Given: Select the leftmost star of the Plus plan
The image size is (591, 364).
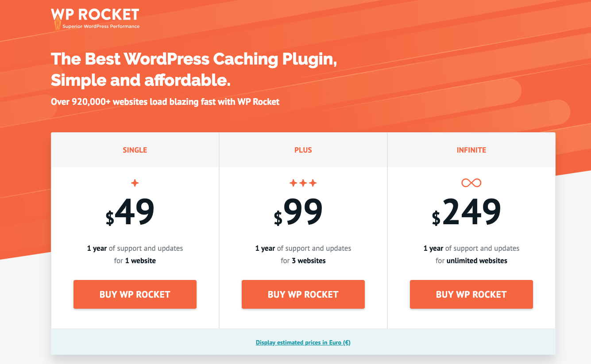Looking at the screenshot, I should (x=293, y=183).
